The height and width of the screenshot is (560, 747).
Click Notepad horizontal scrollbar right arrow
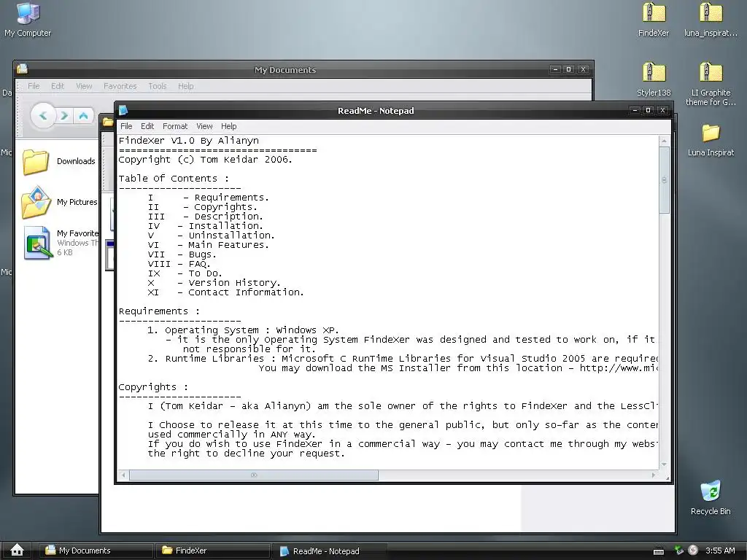(653, 475)
